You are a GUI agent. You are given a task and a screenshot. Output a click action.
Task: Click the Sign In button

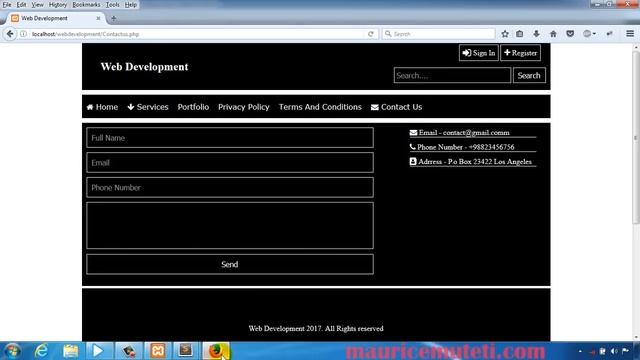478,53
